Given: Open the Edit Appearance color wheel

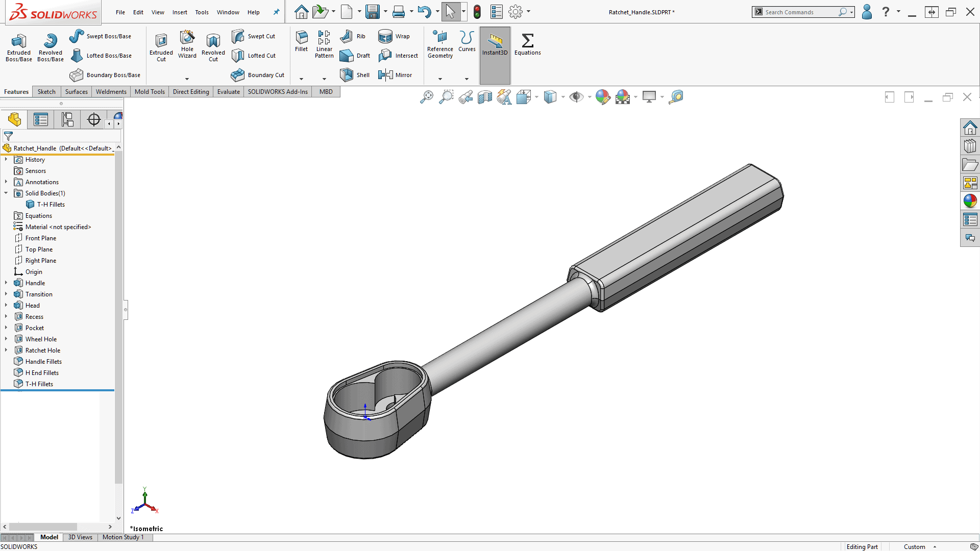Looking at the screenshot, I should tap(603, 97).
